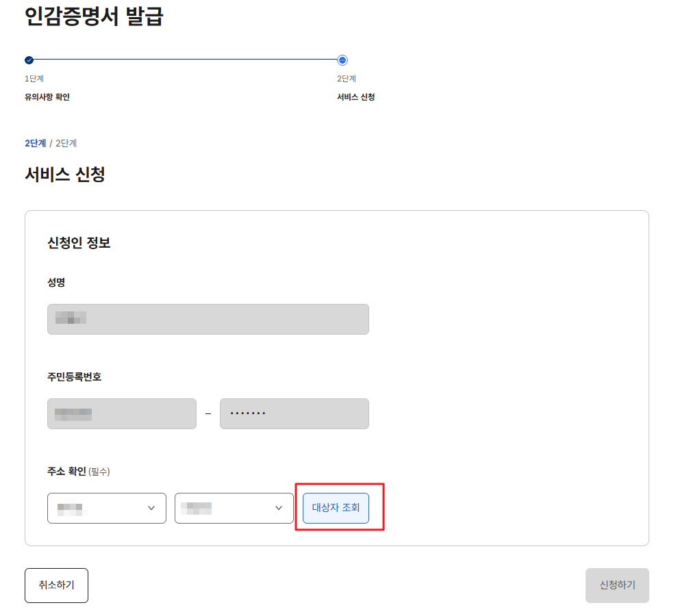The width and height of the screenshot is (676, 616).
Task: Click the chevron arrow on the second address dropdown
Action: [279, 508]
